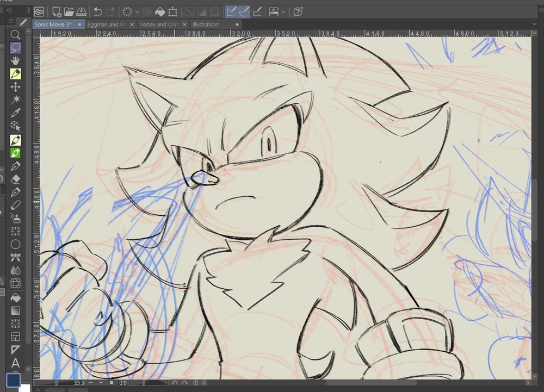544x392 pixels.
Task: Select the Hand move-canvas tool
Action: (15, 61)
